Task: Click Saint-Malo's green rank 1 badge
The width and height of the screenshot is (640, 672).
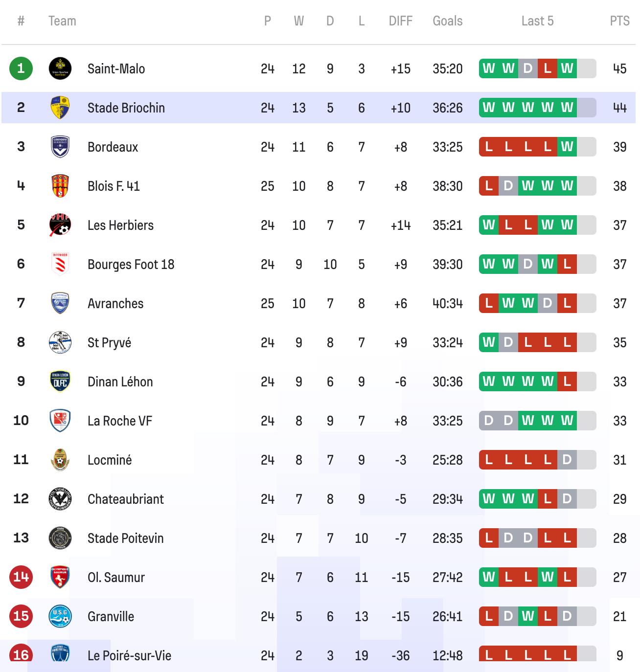Action: click(x=21, y=68)
